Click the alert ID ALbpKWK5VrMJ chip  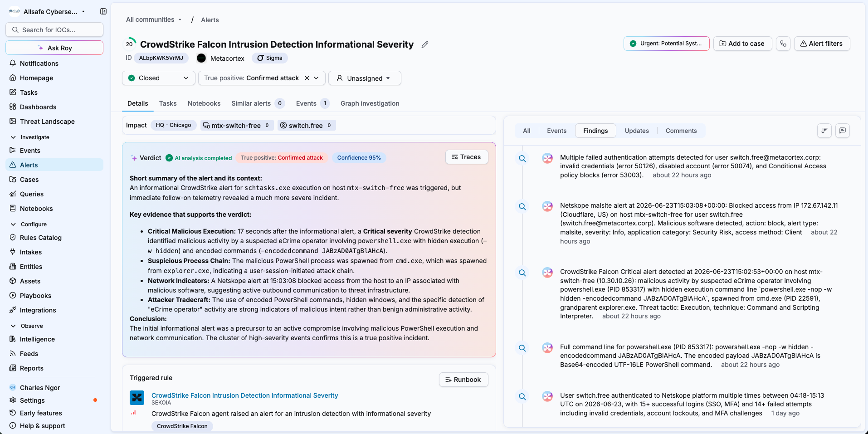tap(161, 58)
